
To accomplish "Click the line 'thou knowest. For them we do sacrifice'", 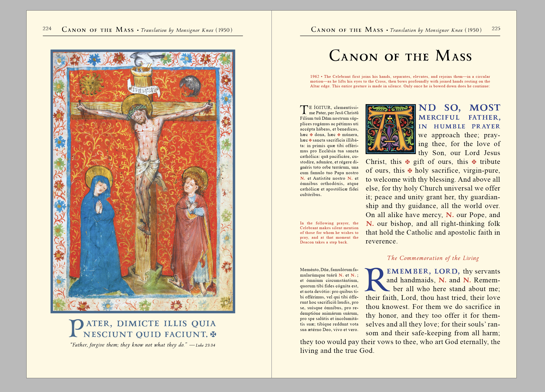I will pyautogui.click(x=433, y=307).
